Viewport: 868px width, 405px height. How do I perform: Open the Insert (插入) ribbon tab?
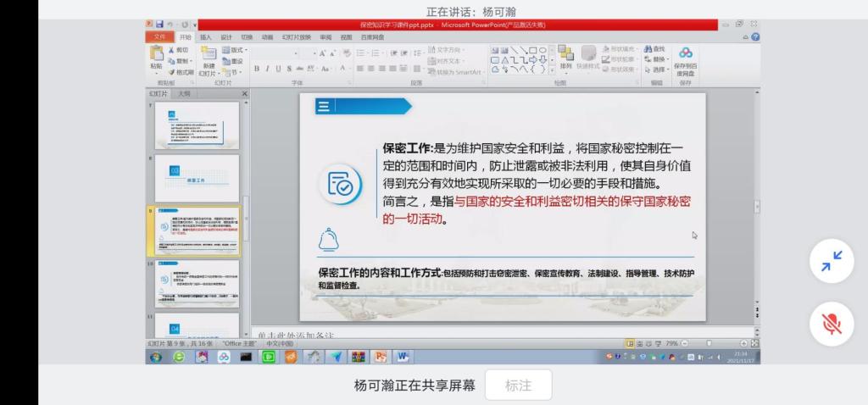206,37
